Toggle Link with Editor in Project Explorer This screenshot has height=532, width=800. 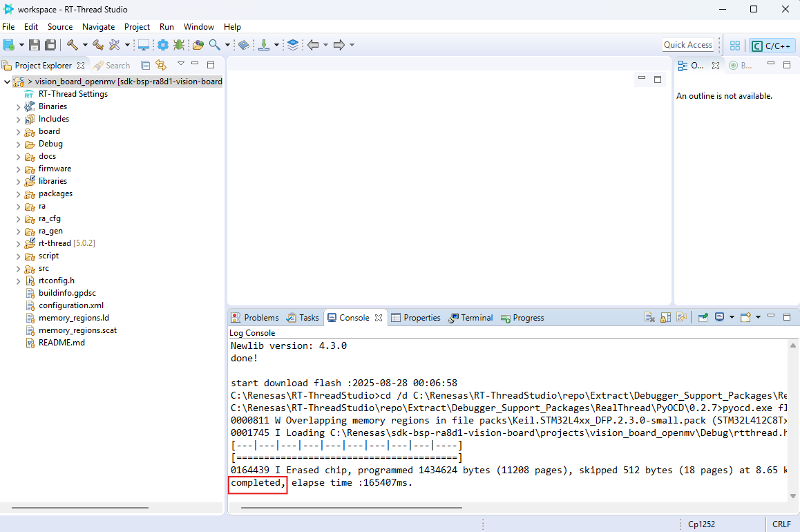point(161,66)
